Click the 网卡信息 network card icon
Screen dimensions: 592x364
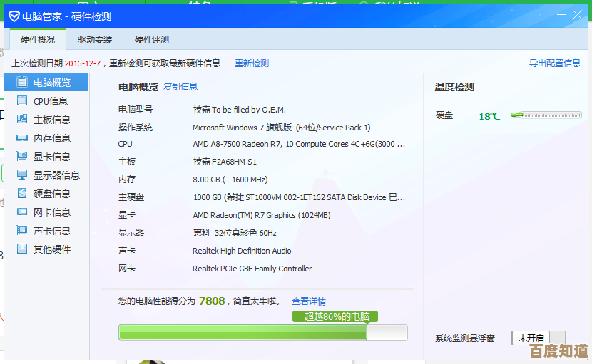click(x=22, y=212)
